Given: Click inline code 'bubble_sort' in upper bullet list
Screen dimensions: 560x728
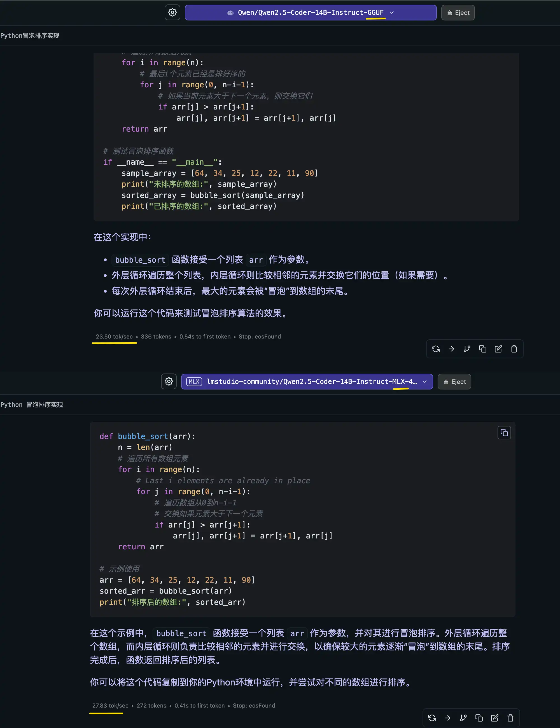Looking at the screenshot, I should click(140, 260).
